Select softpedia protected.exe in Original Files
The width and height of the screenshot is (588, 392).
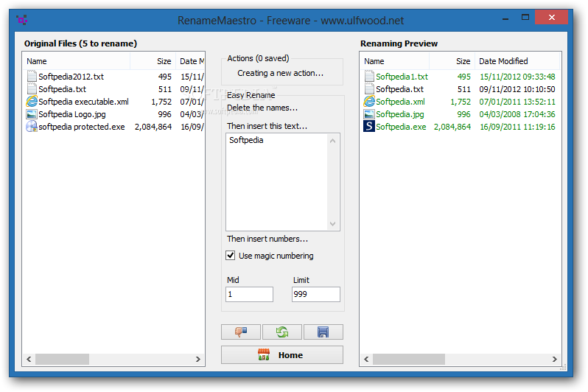click(x=82, y=127)
